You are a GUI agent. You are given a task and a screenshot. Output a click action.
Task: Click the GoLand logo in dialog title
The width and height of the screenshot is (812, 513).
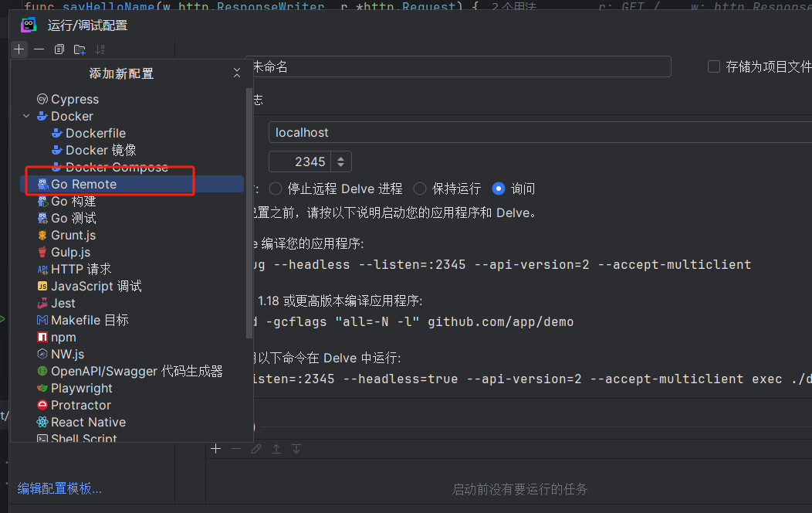pyautogui.click(x=29, y=25)
